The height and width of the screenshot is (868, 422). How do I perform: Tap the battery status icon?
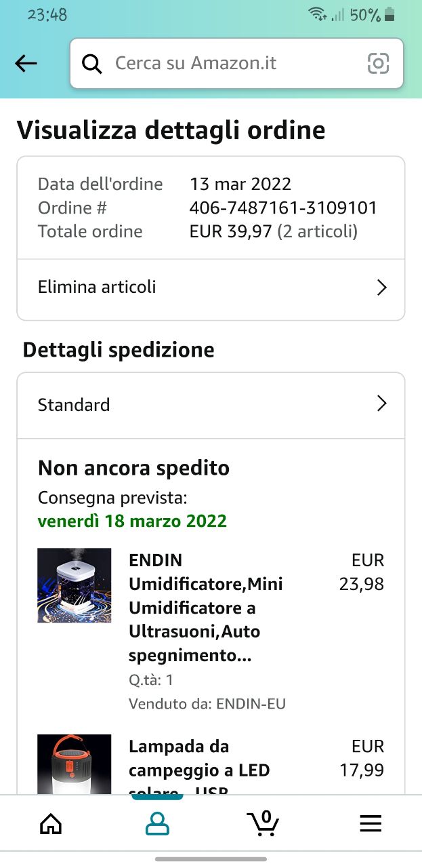tap(389, 14)
